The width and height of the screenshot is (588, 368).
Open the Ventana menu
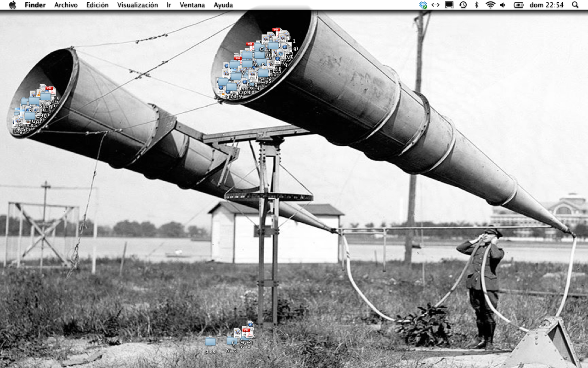tap(192, 5)
